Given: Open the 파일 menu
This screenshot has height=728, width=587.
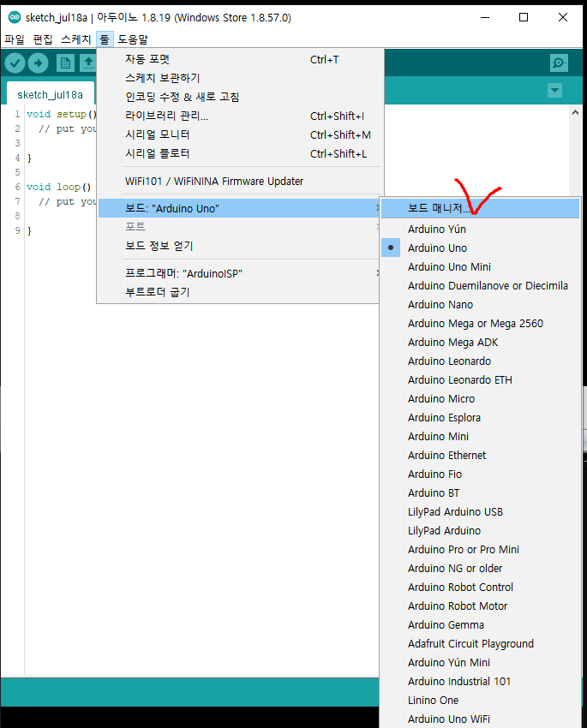Looking at the screenshot, I should tap(15, 39).
